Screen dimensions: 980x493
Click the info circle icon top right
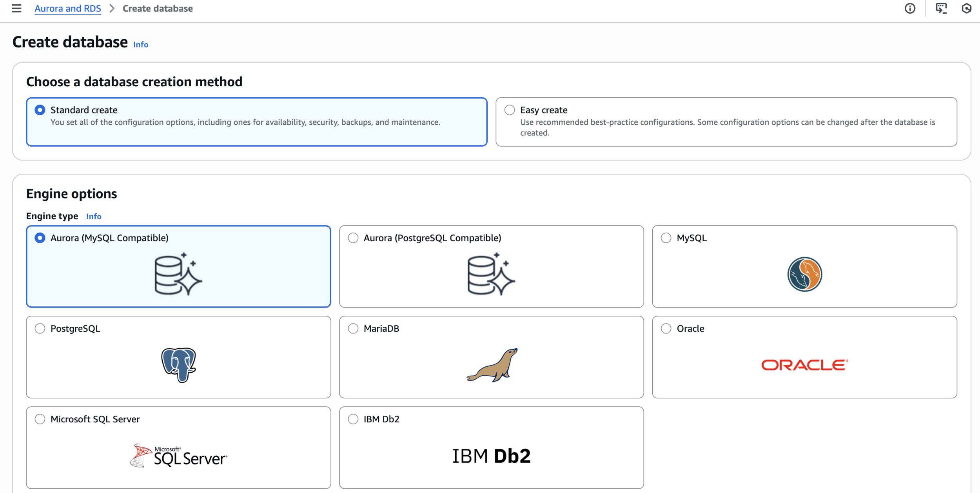[910, 8]
